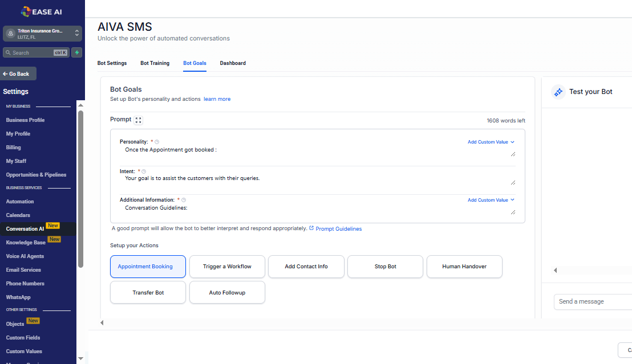Screen dimensions: 632x364
Task: Click the search magnifier icon
Action: click(8, 52)
